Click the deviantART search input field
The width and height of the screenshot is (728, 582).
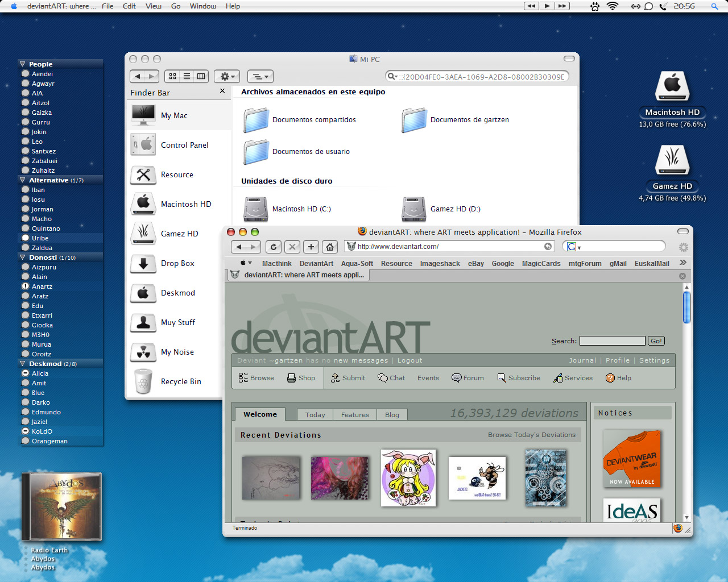point(612,341)
